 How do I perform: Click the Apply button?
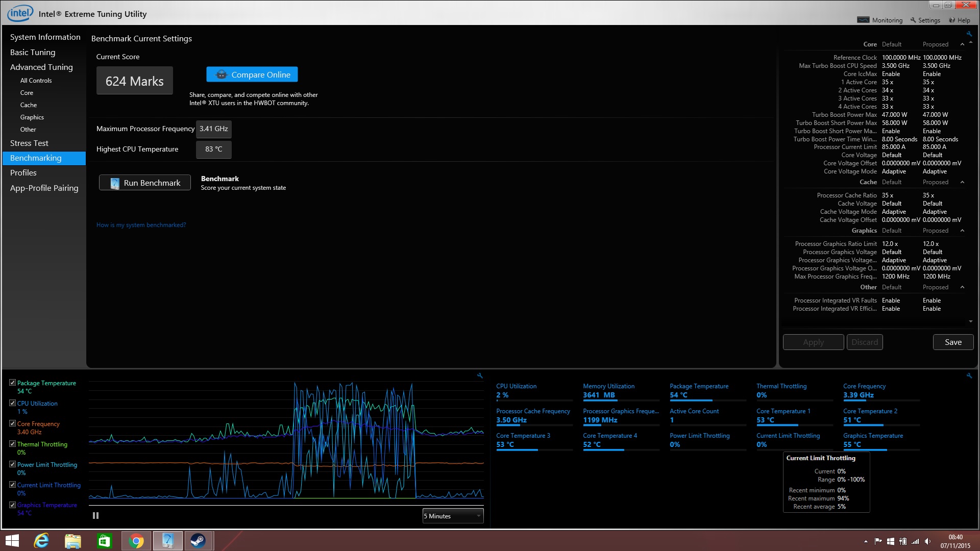(814, 342)
